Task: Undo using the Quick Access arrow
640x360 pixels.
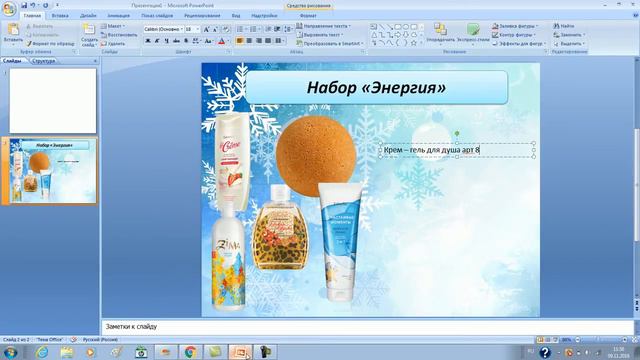Action: click(x=33, y=5)
